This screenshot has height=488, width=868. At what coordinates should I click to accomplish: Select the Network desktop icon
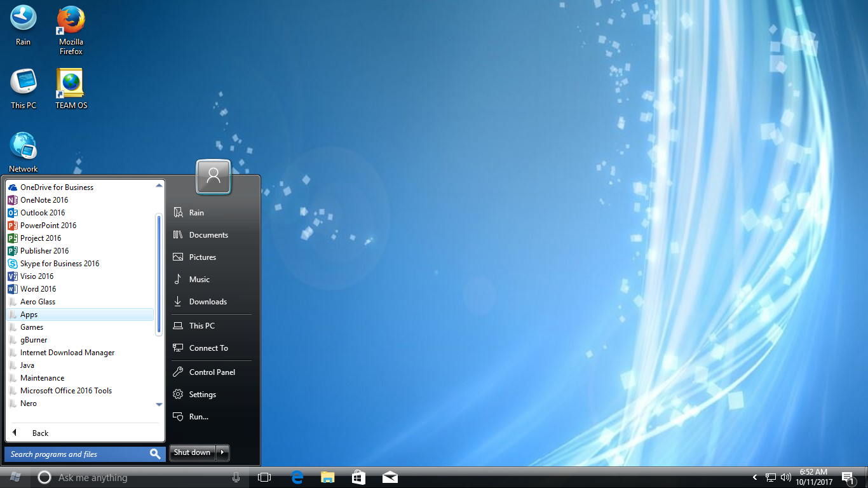point(24,152)
